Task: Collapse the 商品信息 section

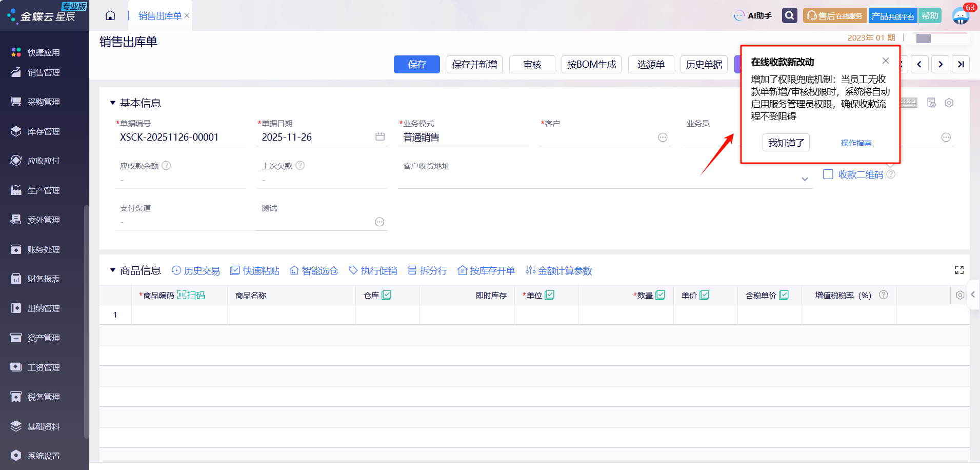Action: pyautogui.click(x=112, y=270)
